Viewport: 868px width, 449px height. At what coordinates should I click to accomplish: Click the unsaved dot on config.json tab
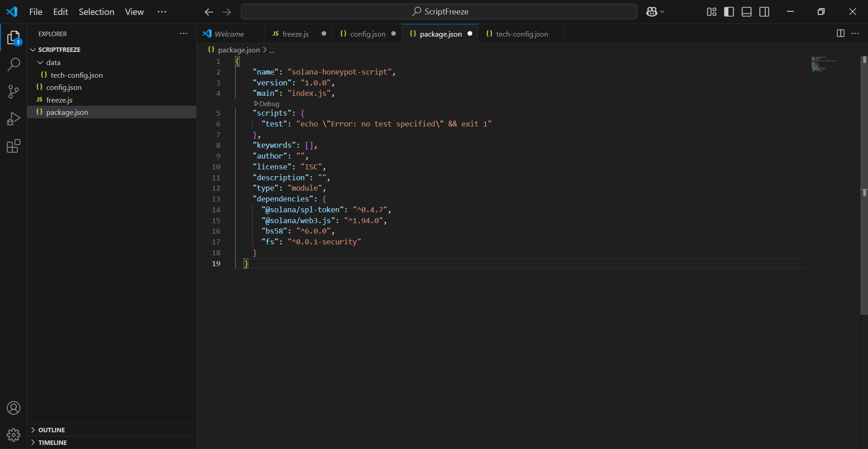pyautogui.click(x=394, y=33)
